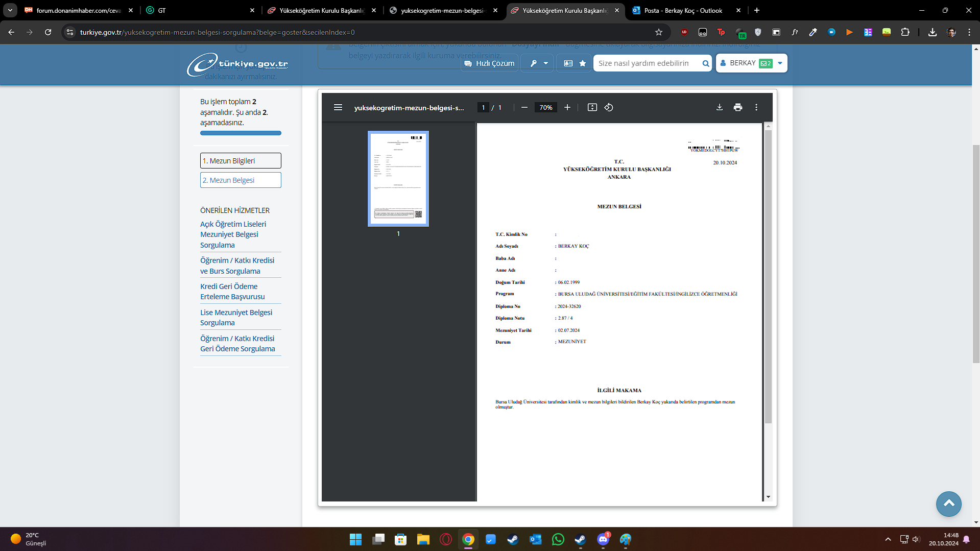Toggle the PDF sidebar menu
This screenshot has width=980, height=551.
[x=338, y=107]
